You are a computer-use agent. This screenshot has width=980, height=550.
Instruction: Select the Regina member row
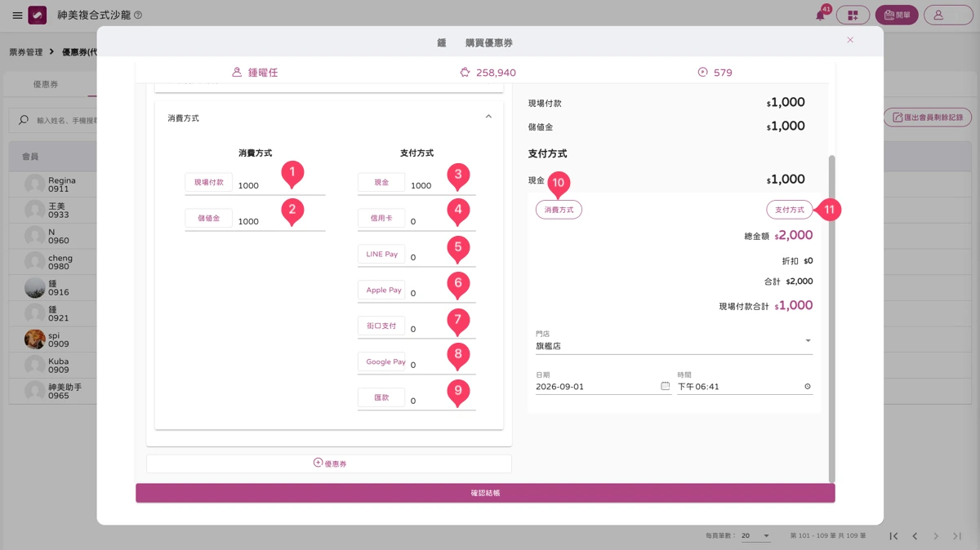point(53,184)
